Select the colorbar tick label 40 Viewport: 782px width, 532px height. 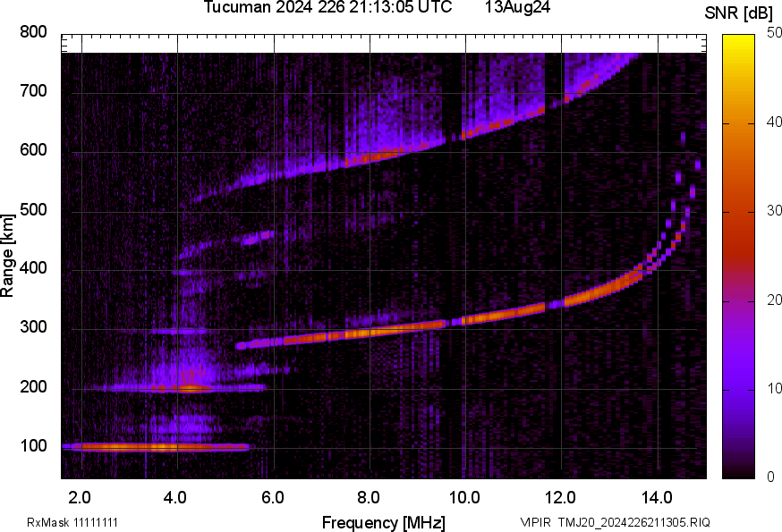click(x=765, y=123)
